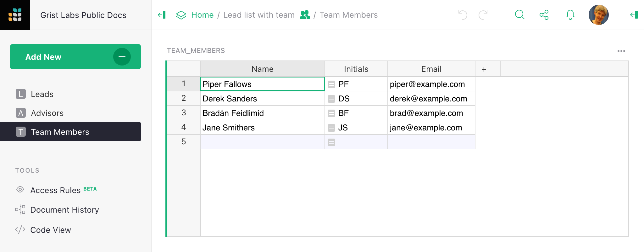
Task: Switch to the Advisors page
Action: 47,113
